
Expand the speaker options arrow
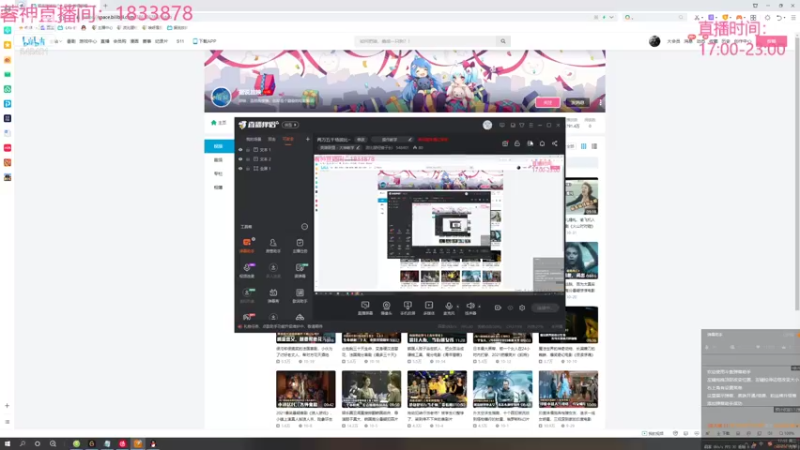click(479, 306)
